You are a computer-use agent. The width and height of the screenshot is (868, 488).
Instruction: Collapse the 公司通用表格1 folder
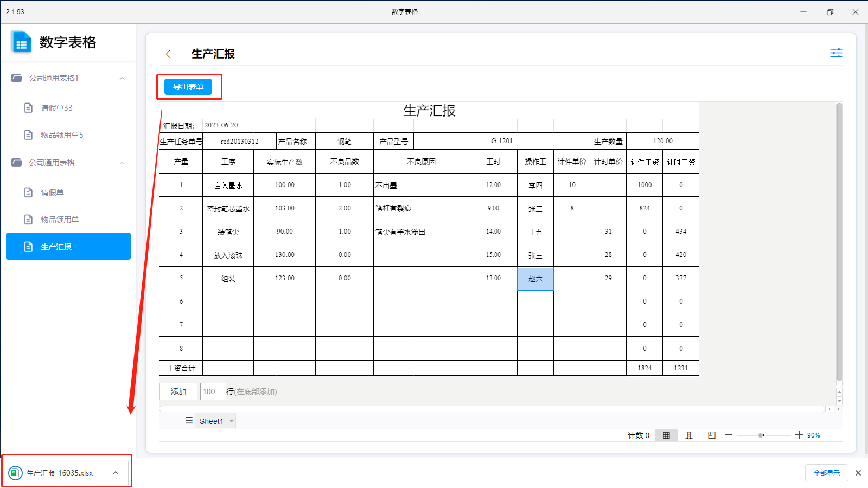coord(122,78)
